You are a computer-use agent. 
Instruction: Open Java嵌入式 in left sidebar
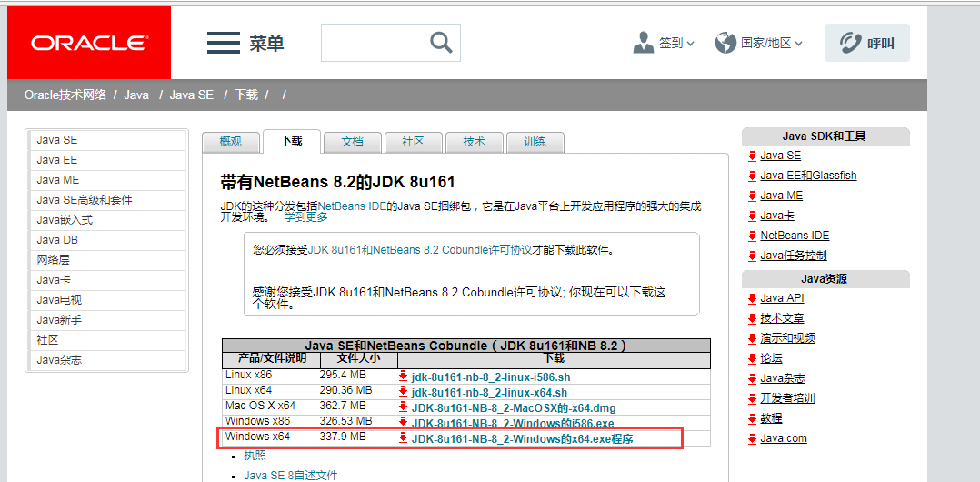tap(107, 220)
